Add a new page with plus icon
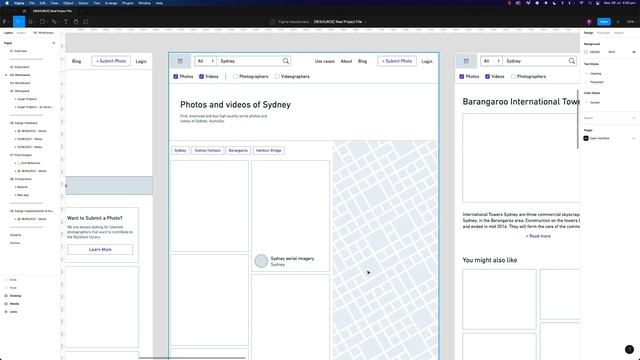The image size is (640, 360). pyautogui.click(x=53, y=43)
